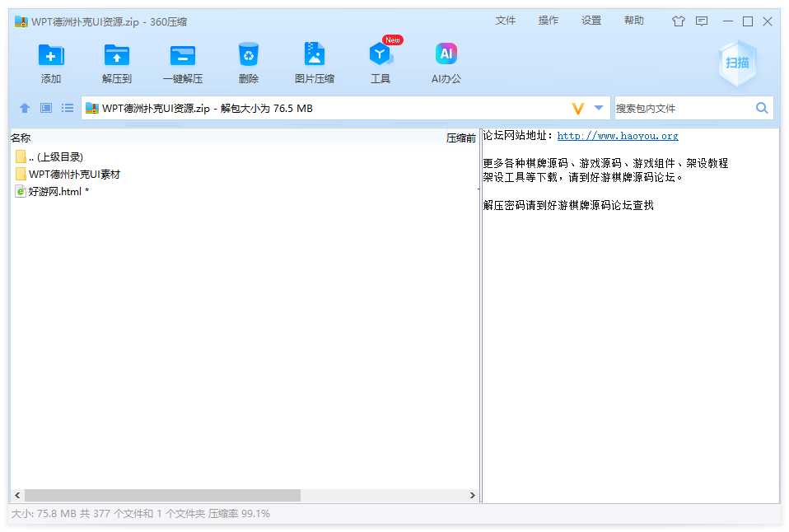789x532 pixels.
Task: Close the 360压缩 window
Action: point(768,21)
